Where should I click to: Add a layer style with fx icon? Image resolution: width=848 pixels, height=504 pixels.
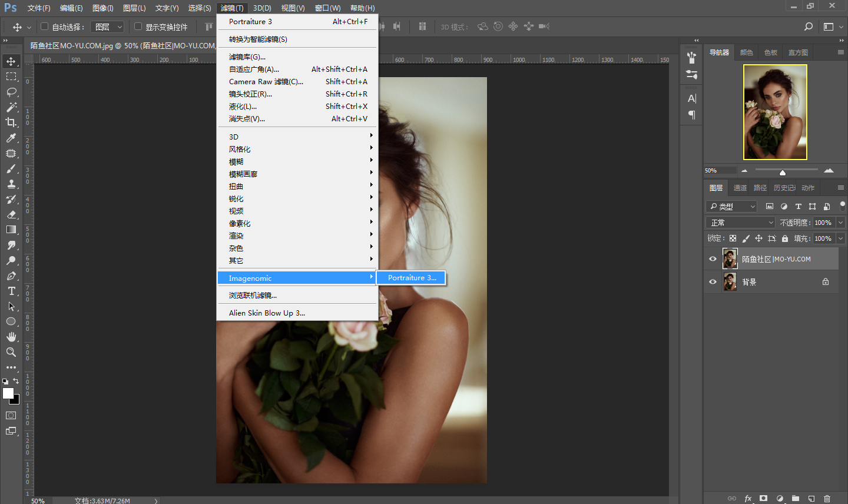(x=748, y=498)
